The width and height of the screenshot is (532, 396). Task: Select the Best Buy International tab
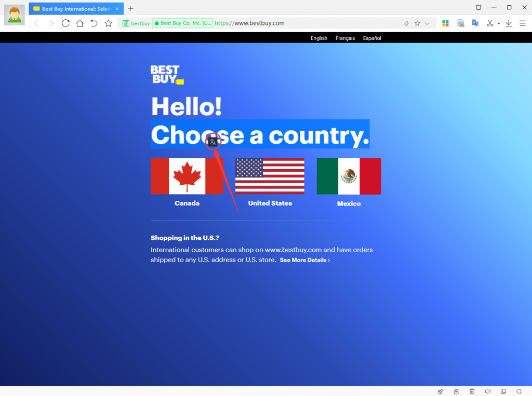point(76,9)
